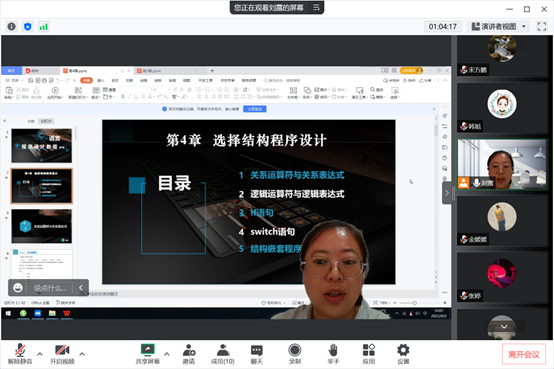Open meeting settings gear
554x369 pixels.
[403, 354]
